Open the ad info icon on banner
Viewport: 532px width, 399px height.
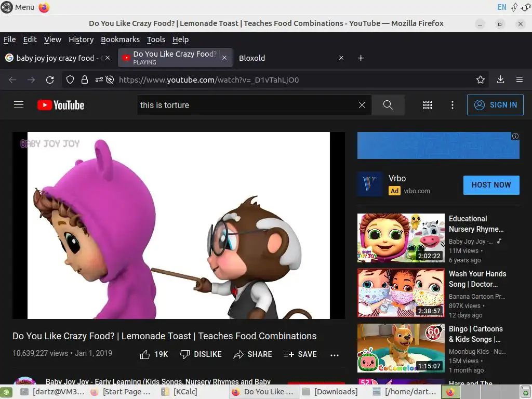(515, 136)
